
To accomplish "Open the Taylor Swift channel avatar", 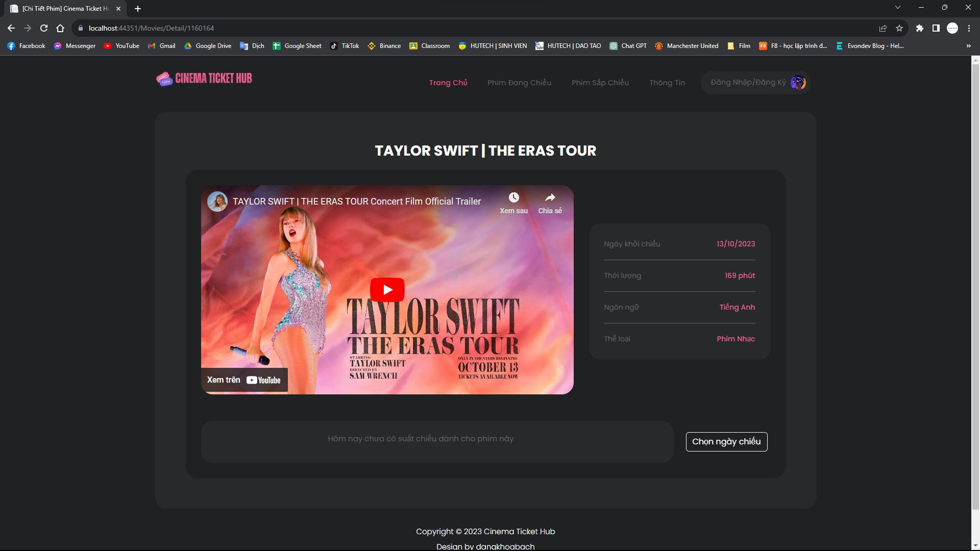I will 217,202.
